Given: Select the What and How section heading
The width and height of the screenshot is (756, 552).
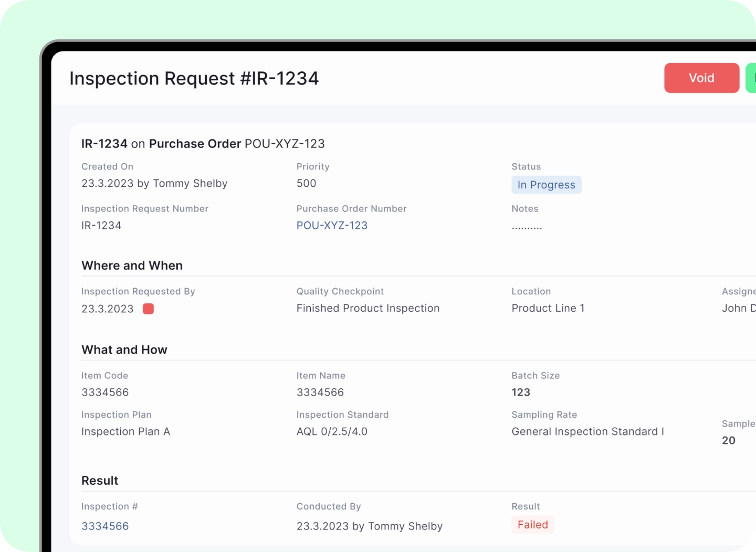Looking at the screenshot, I should [124, 349].
